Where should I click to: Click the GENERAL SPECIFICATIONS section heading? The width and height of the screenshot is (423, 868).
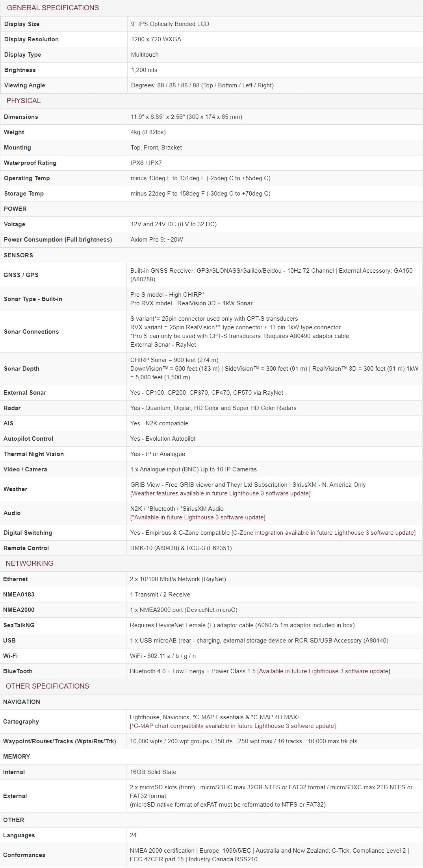pyautogui.click(x=53, y=8)
